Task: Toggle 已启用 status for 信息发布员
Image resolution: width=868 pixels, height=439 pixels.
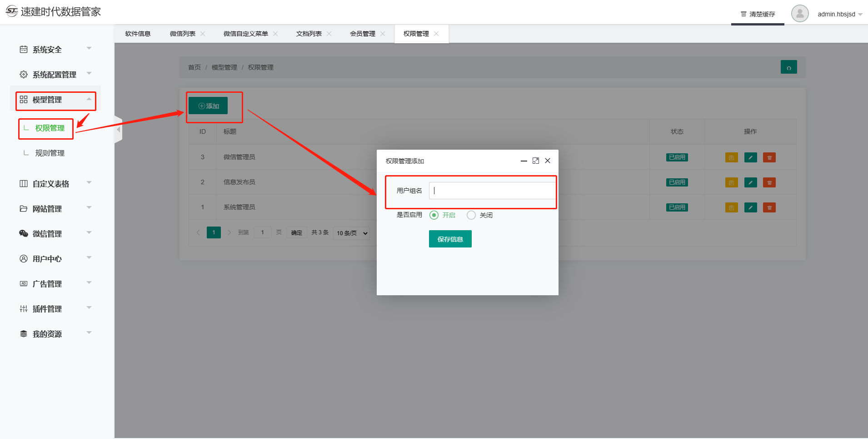Action: (677, 182)
